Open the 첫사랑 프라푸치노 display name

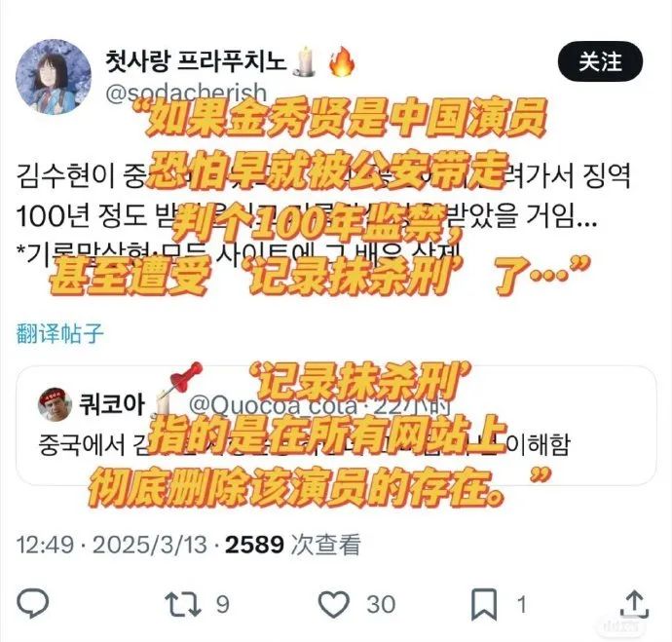196,60
